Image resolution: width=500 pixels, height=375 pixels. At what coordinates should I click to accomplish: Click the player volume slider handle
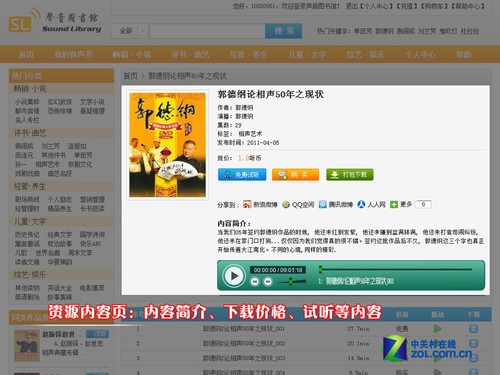(291, 282)
